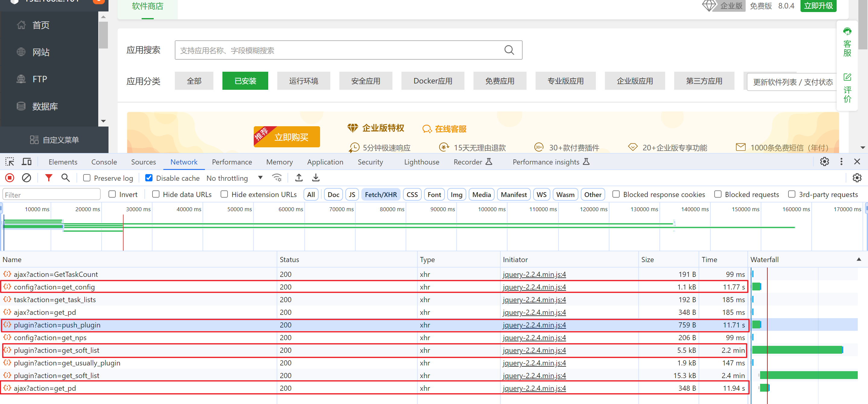868x404 pixels.
Task: Click the import HAR upload icon
Action: tap(299, 177)
